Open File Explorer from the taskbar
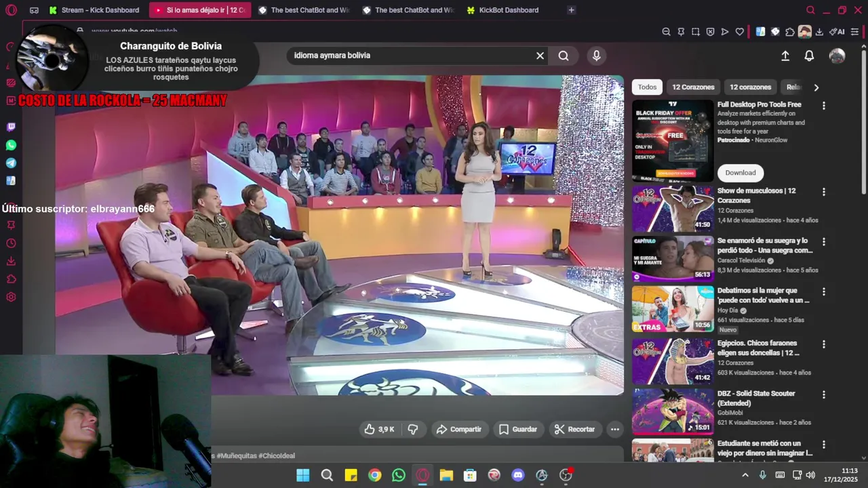Screen dimensions: 868x488 coord(446,475)
